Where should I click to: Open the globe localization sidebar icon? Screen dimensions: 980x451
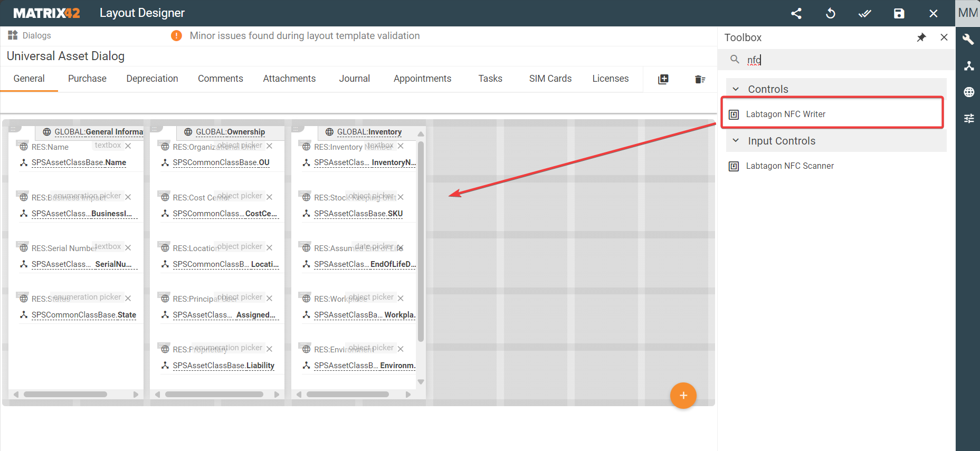tap(968, 92)
